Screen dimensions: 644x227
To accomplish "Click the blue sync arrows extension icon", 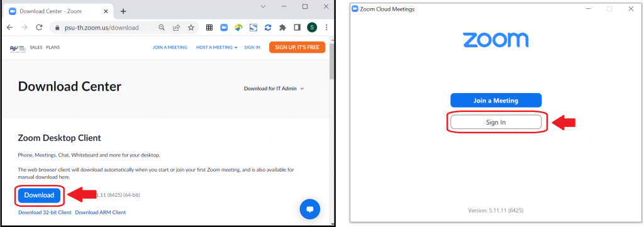I will (268, 28).
